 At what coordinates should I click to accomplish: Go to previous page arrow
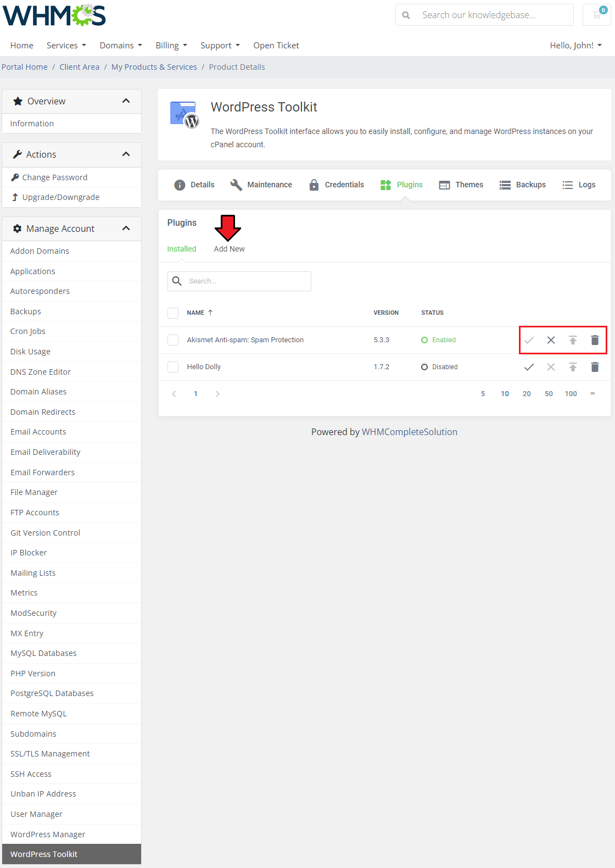174,394
